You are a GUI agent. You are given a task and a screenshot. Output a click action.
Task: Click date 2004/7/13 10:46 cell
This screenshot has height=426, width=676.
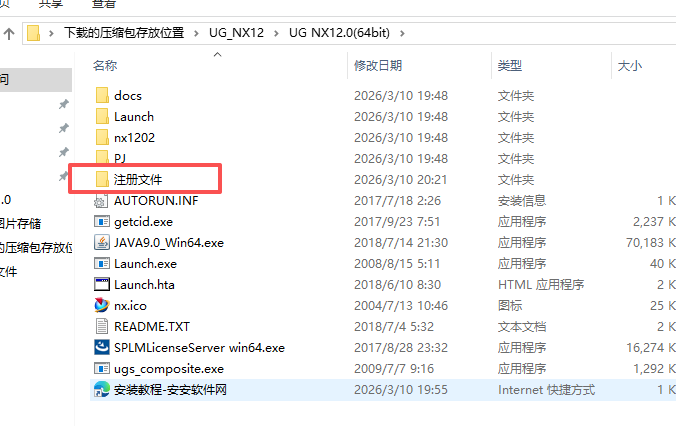(x=401, y=305)
